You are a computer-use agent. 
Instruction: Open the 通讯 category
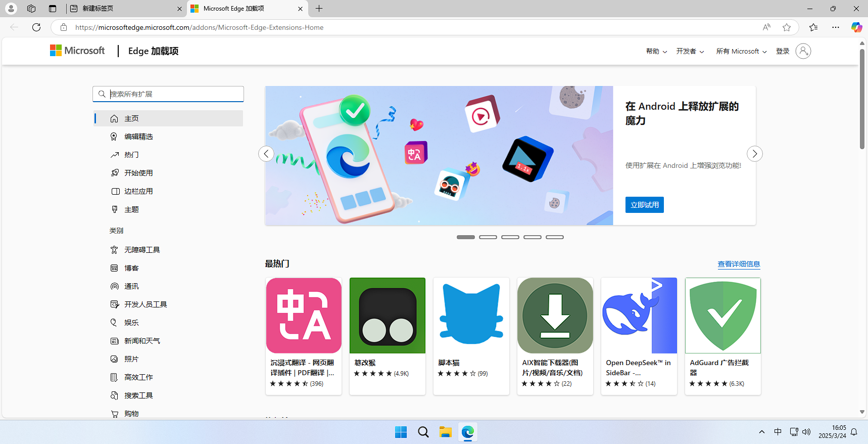168,286
